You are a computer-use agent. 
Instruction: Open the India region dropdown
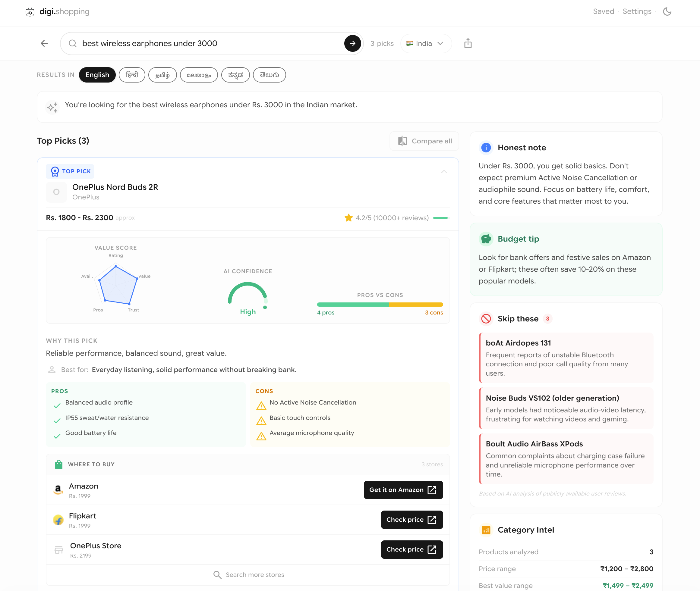426,43
